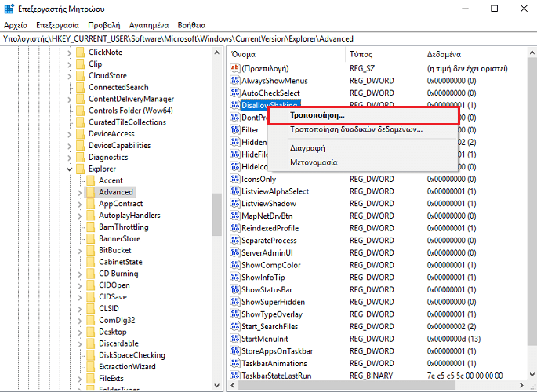This screenshot has width=537, height=392.
Task: Click the tree pane scroll up arrow
Action: [216, 53]
